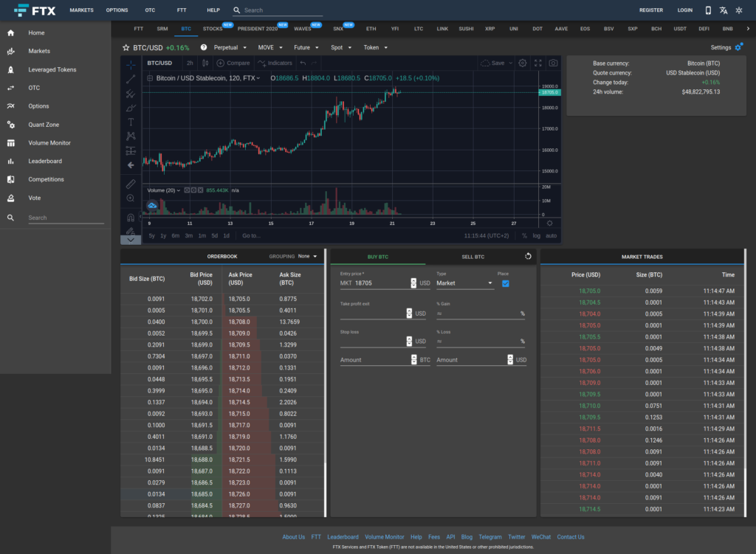Switch to the STOCKS market tab
The height and width of the screenshot is (554, 756).
point(213,29)
